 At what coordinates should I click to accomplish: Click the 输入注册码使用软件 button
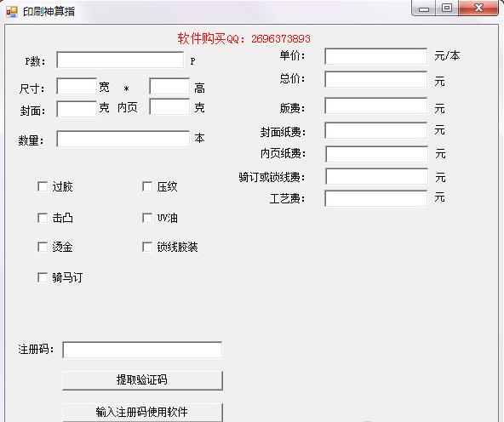pos(142,412)
